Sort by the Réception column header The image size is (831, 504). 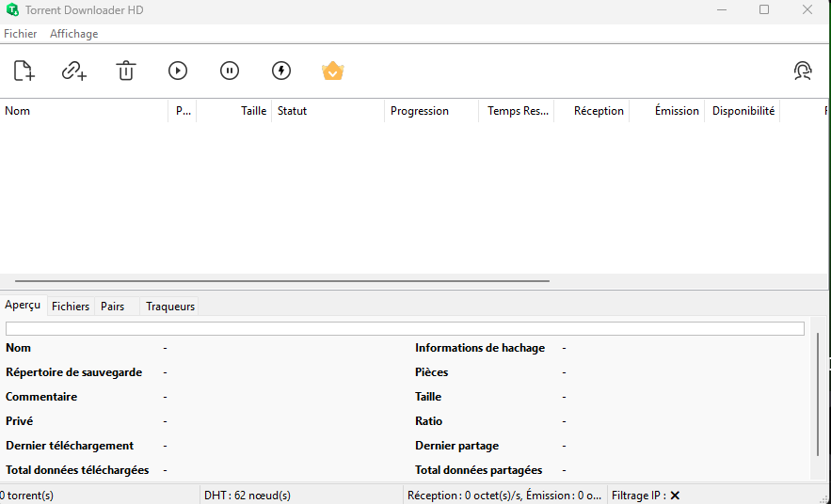pos(591,111)
